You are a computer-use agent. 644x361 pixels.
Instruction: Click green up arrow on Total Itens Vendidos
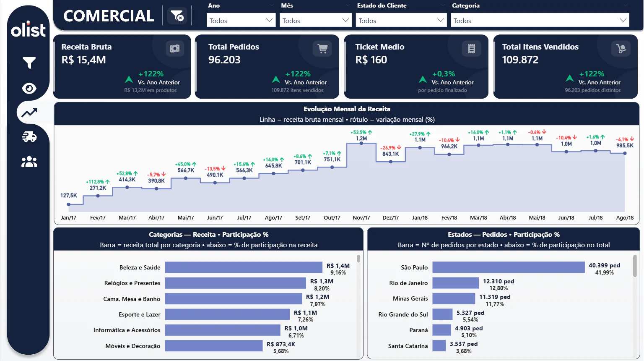coord(570,78)
